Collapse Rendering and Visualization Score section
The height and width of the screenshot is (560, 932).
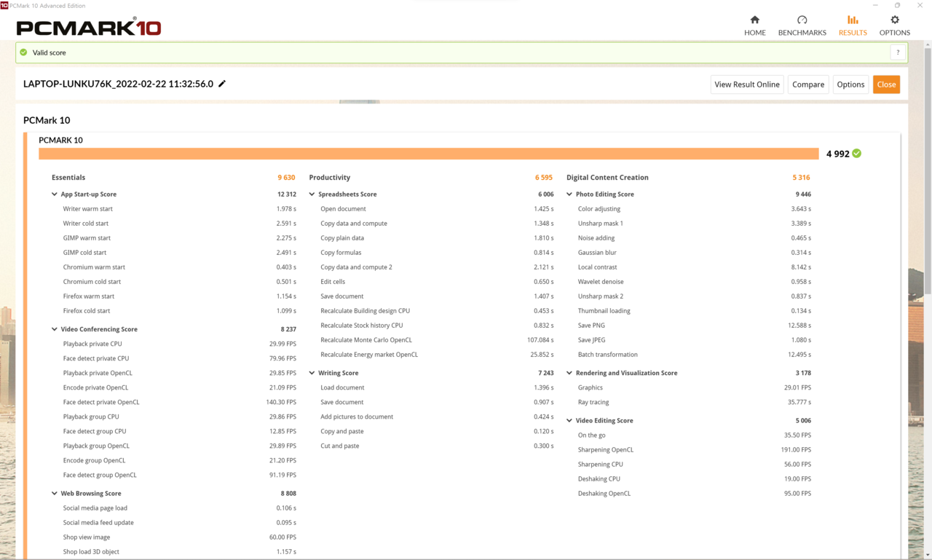coord(569,373)
